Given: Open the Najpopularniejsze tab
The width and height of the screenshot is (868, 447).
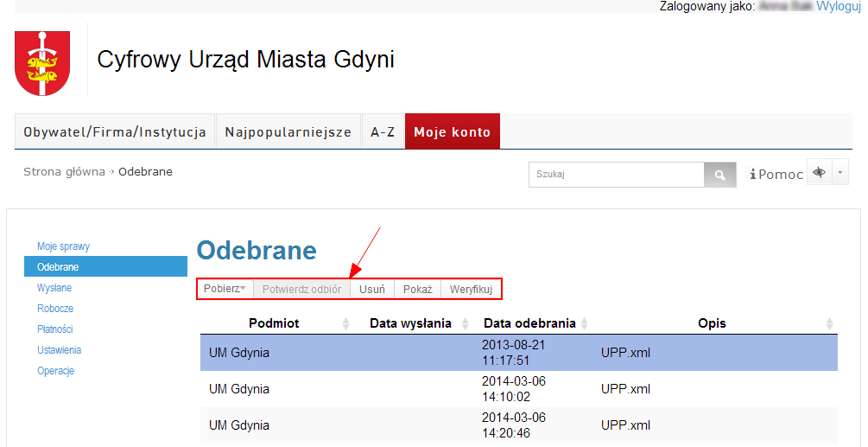Looking at the screenshot, I should click(x=288, y=132).
